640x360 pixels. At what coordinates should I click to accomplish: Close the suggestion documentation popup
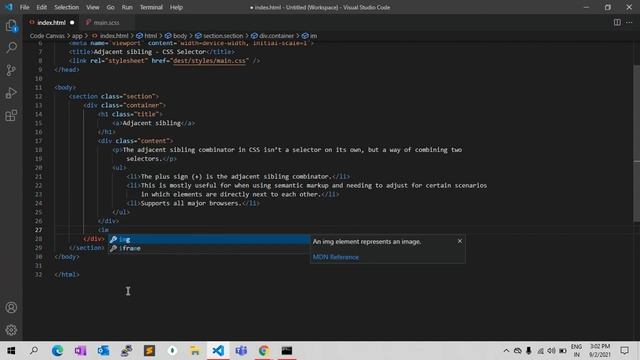click(x=460, y=241)
